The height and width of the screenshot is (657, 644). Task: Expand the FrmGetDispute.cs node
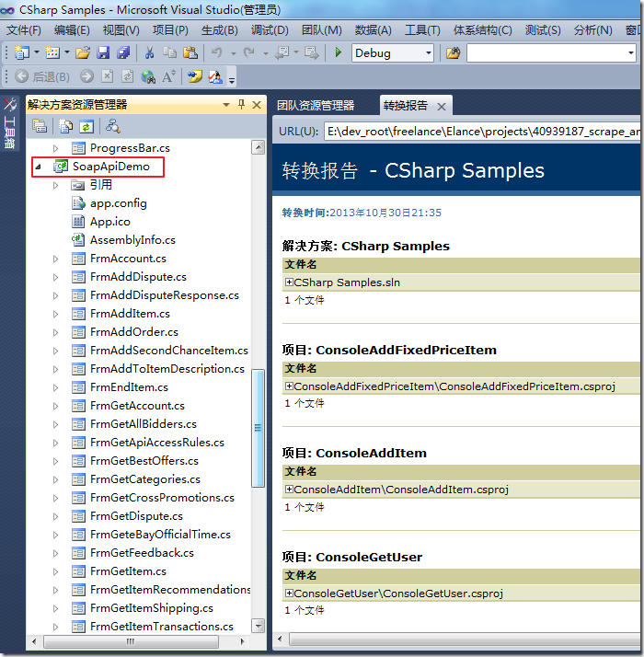pos(56,516)
